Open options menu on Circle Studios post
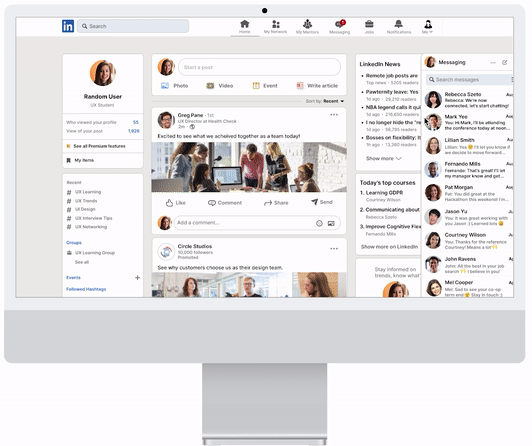Screen dimensions: 532x446 (x=334, y=249)
